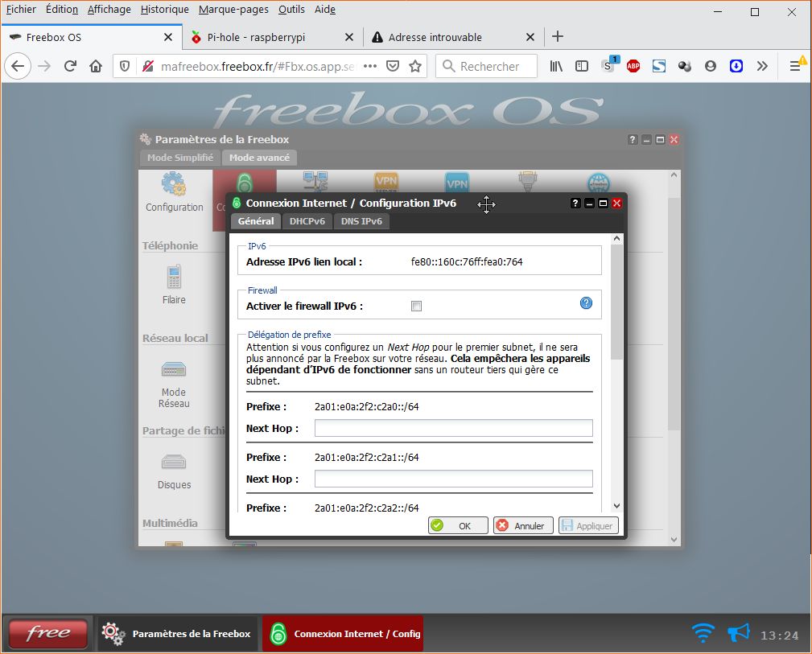The height and width of the screenshot is (654, 812).
Task: Switch to the DNS IPv6 tab
Action: (x=361, y=221)
